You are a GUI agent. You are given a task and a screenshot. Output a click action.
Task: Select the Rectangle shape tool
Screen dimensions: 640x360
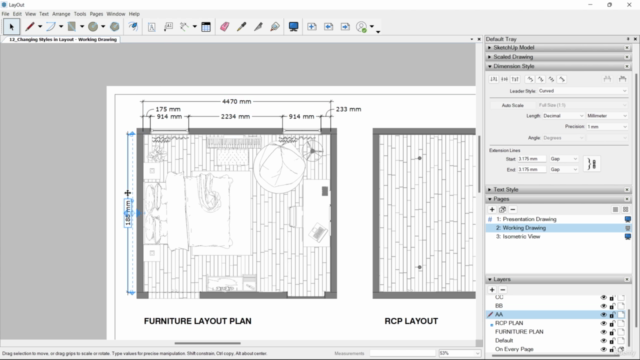click(72, 27)
